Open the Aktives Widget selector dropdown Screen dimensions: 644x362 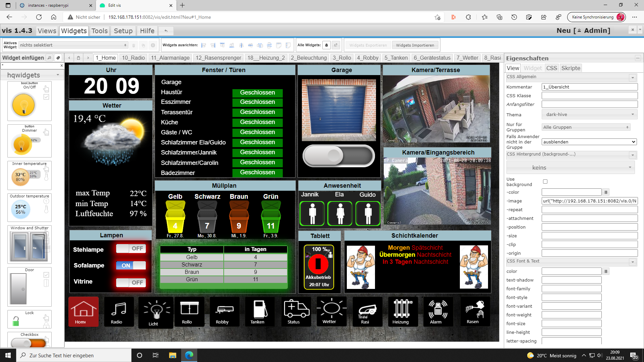(x=73, y=45)
